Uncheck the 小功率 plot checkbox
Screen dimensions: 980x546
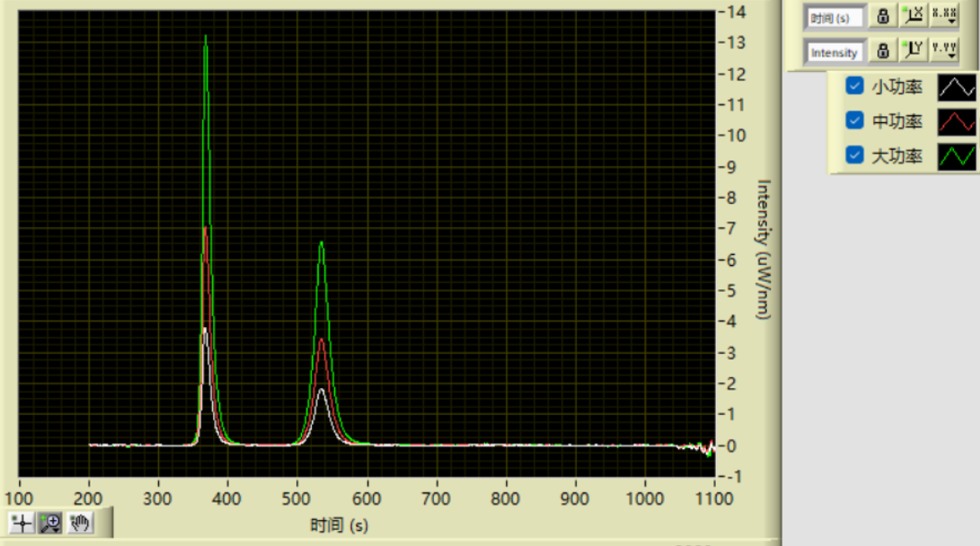tap(855, 85)
